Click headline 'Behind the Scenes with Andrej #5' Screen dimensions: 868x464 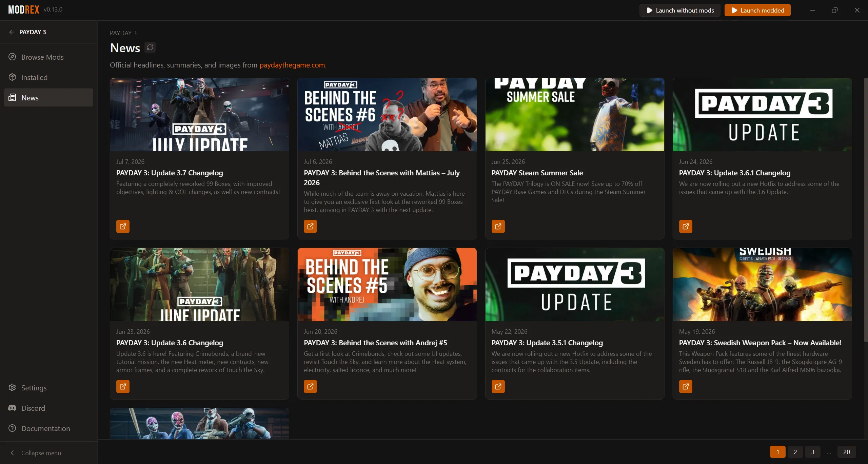(375, 343)
